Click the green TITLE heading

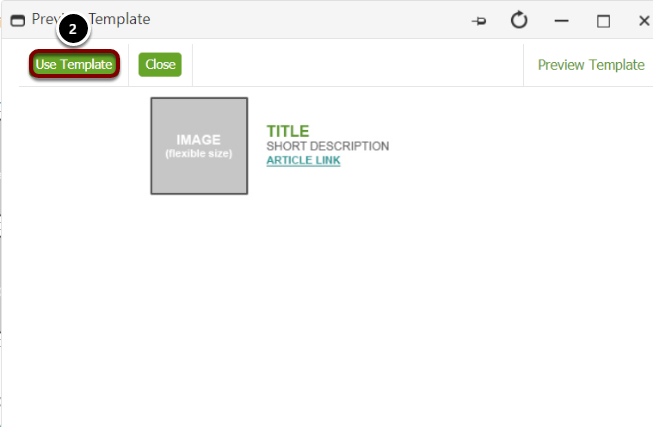(288, 131)
